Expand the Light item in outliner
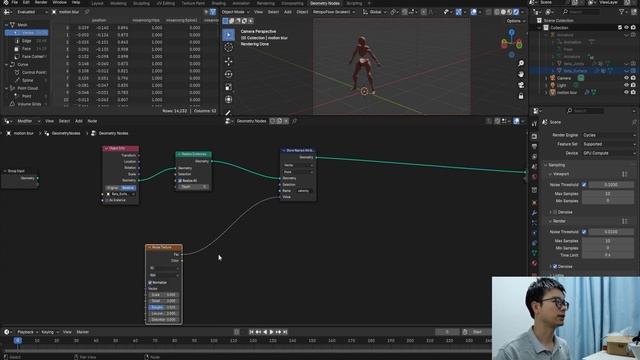Viewport: 640px width, 360px height. pyautogui.click(x=546, y=85)
